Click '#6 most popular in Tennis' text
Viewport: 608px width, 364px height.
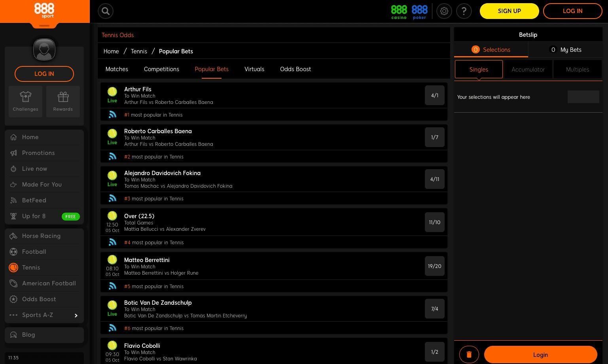click(154, 328)
